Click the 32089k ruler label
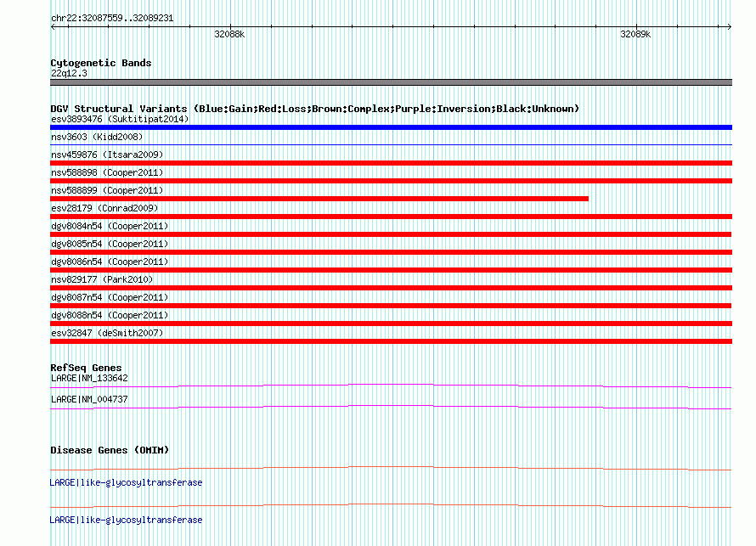The image size is (756, 546). pyautogui.click(x=635, y=34)
